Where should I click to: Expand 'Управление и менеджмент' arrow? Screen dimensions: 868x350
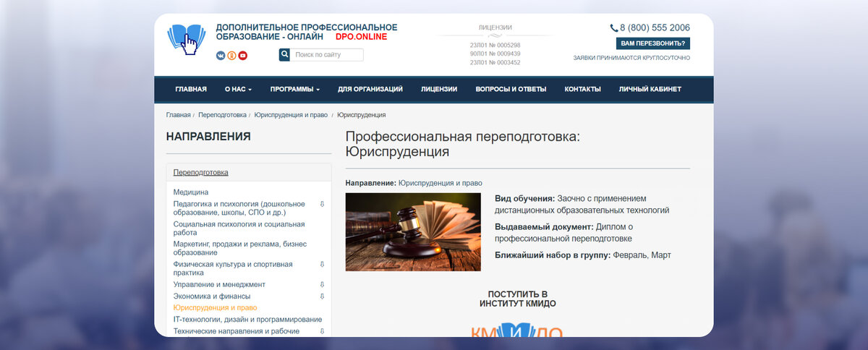(x=322, y=285)
